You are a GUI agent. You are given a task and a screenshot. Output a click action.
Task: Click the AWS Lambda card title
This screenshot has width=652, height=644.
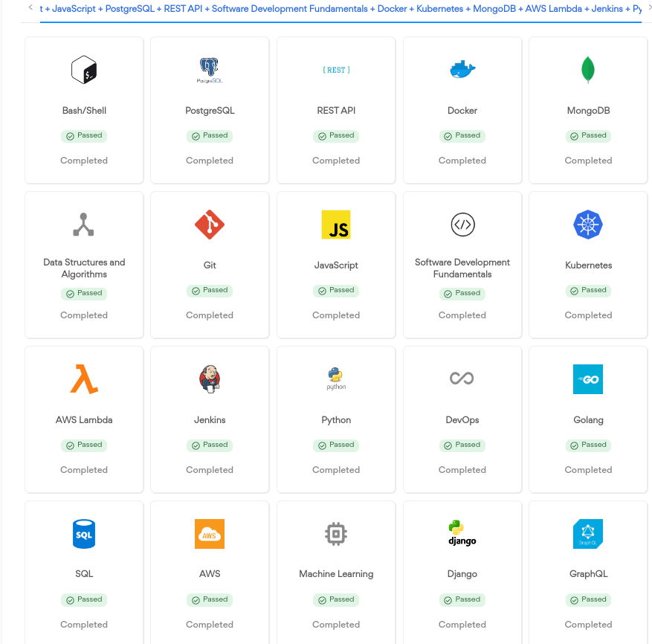point(84,419)
